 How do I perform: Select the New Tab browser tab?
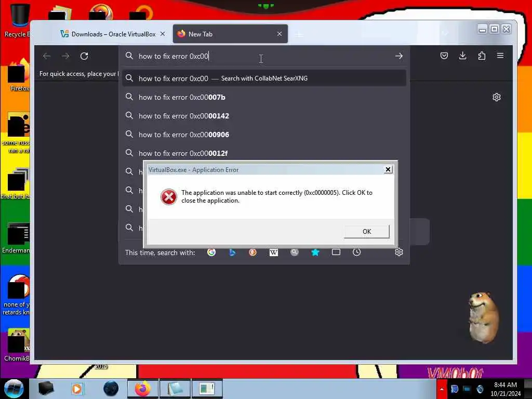point(230,34)
